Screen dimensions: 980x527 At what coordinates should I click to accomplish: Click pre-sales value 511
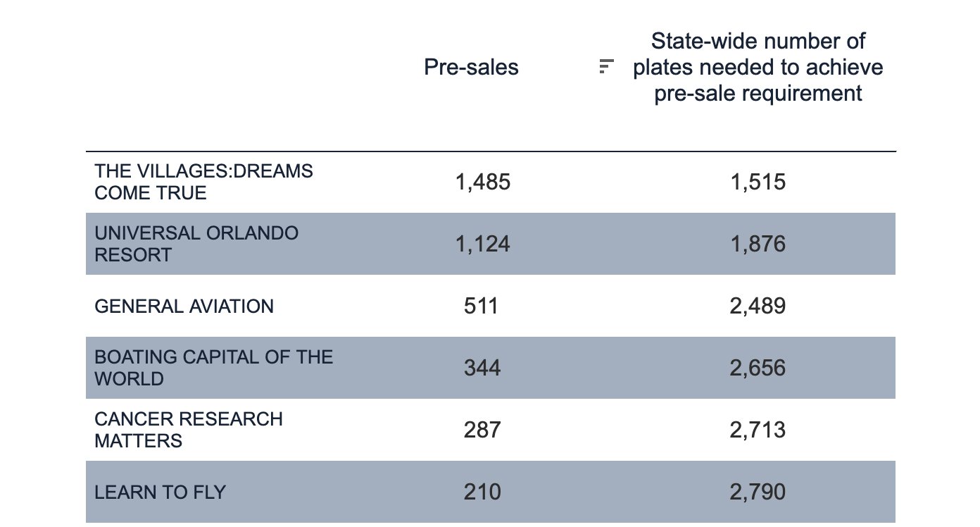point(482,306)
